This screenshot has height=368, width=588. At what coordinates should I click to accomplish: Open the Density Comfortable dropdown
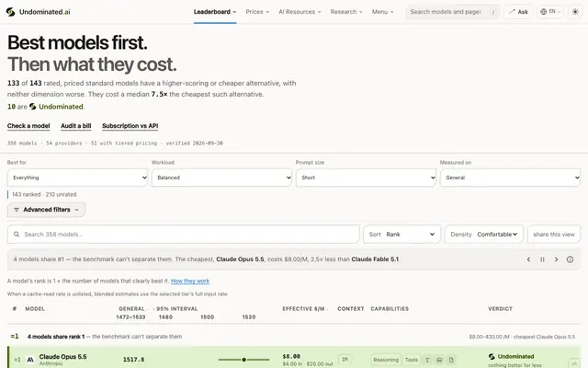point(484,235)
